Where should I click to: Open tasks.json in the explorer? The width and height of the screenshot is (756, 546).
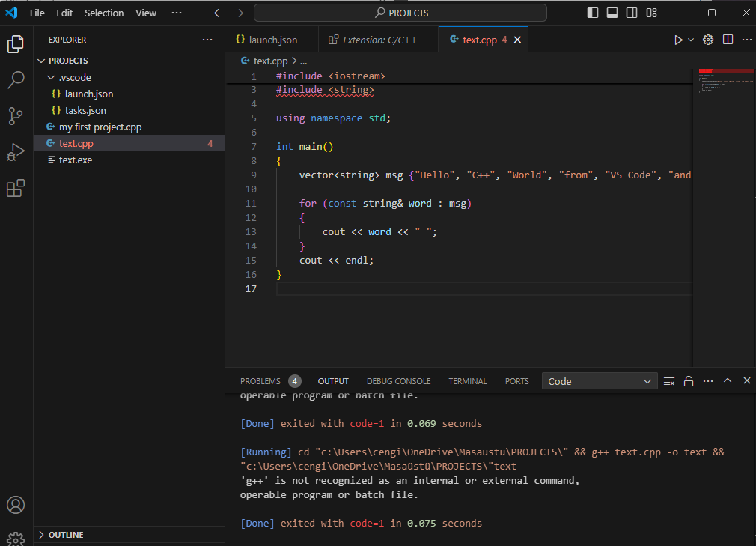85,110
